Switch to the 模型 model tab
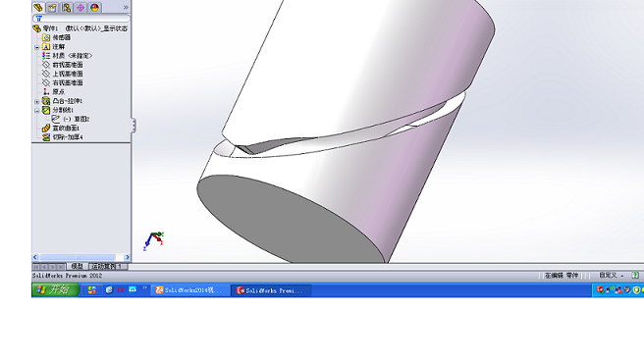The image size is (644, 362). click(x=78, y=267)
